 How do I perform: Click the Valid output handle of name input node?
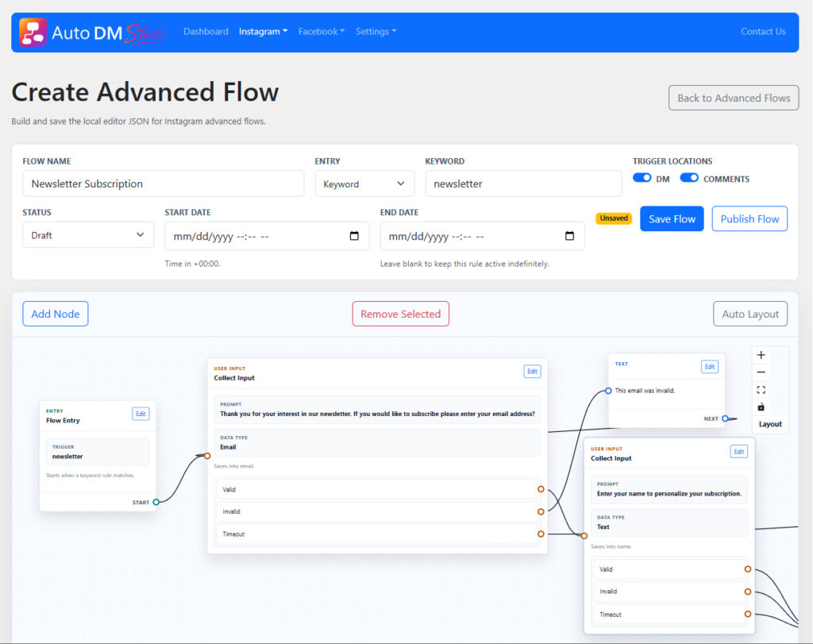pyautogui.click(x=748, y=569)
